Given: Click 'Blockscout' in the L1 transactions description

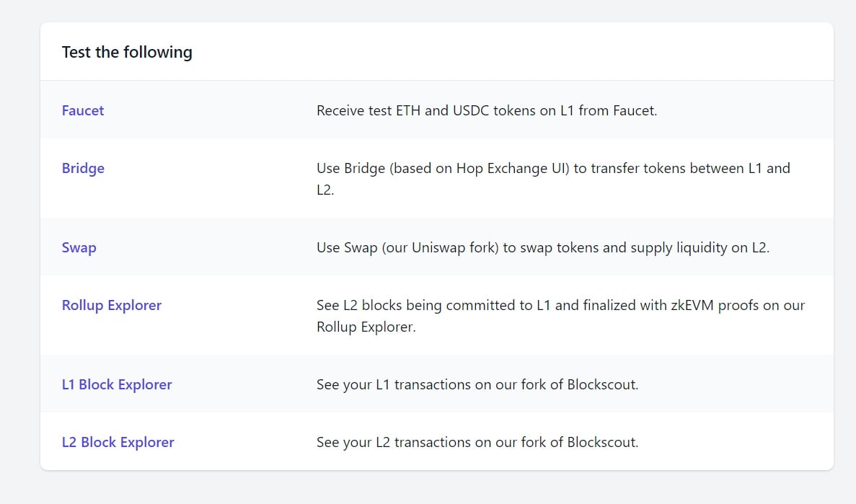Looking at the screenshot, I should pos(601,384).
